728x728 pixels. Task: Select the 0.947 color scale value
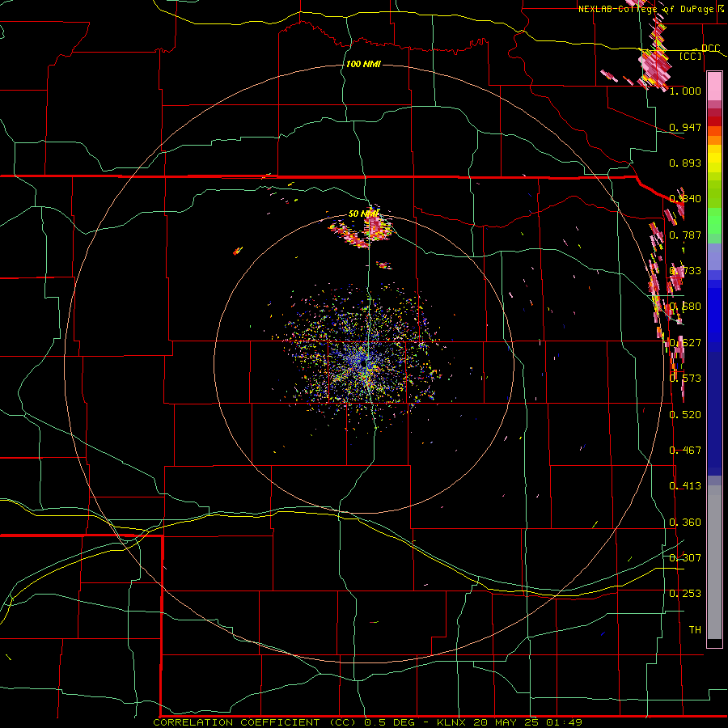pyautogui.click(x=685, y=127)
